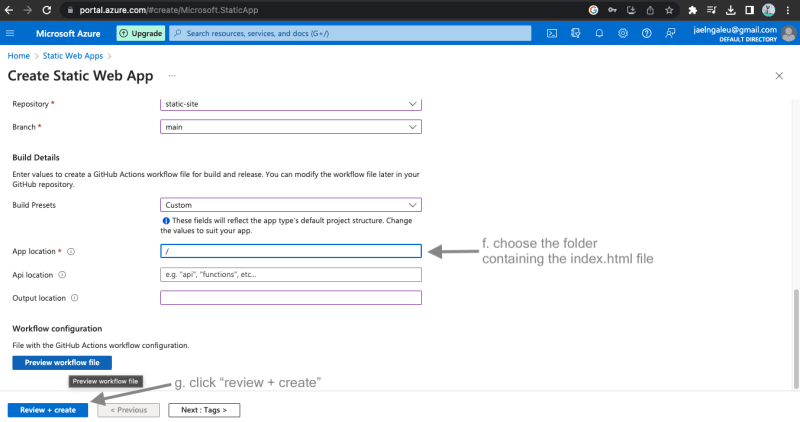Click the Review + create button
The image size is (800, 422).
pos(47,410)
